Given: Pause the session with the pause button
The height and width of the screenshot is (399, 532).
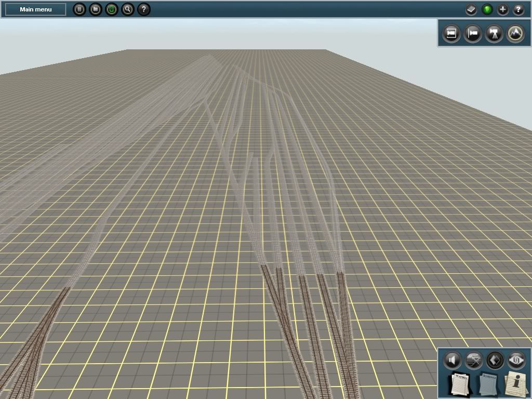Looking at the screenshot, I should pos(79,9).
